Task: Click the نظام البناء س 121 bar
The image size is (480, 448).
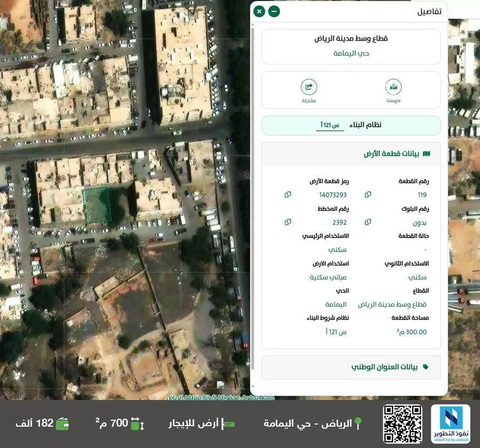Action: [x=351, y=125]
